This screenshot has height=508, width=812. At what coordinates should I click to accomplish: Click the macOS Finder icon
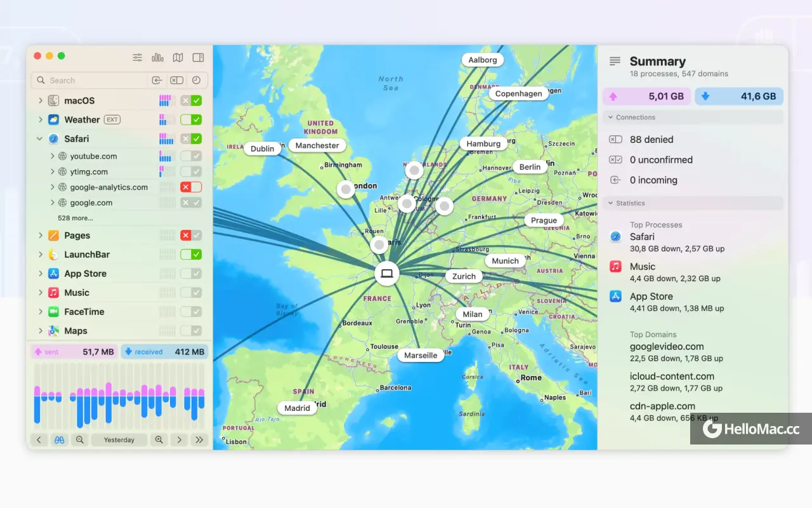coord(53,100)
